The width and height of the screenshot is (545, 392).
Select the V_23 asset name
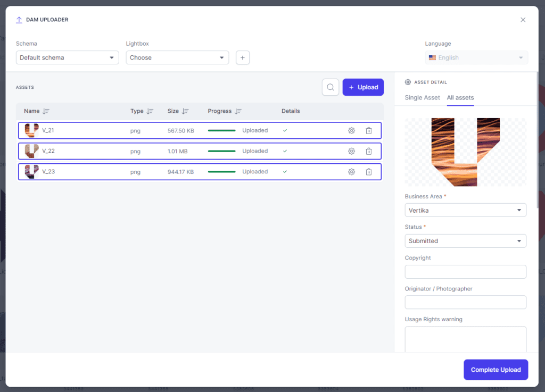pos(48,171)
